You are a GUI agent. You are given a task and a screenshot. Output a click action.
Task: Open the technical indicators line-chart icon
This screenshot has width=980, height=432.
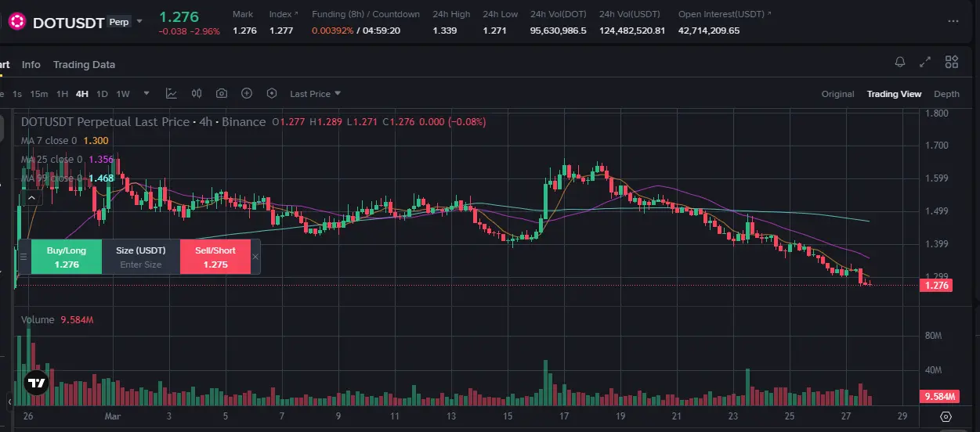[x=172, y=94]
